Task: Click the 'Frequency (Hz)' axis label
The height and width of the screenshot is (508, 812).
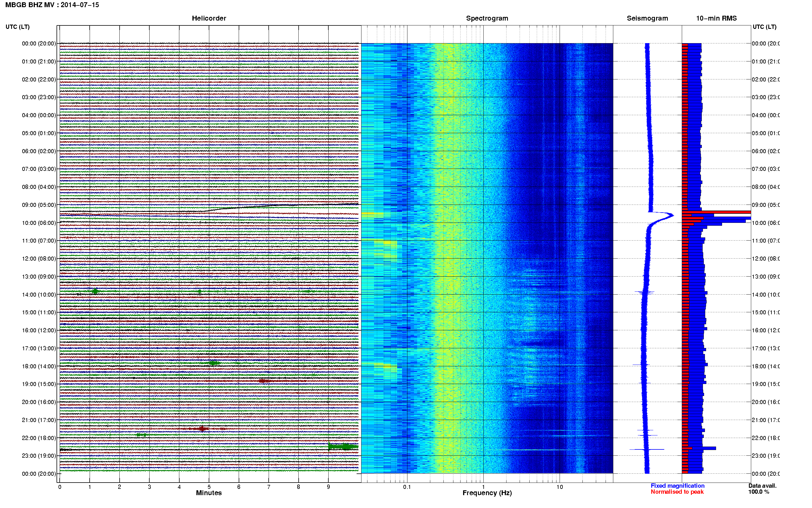Action: coord(487,493)
